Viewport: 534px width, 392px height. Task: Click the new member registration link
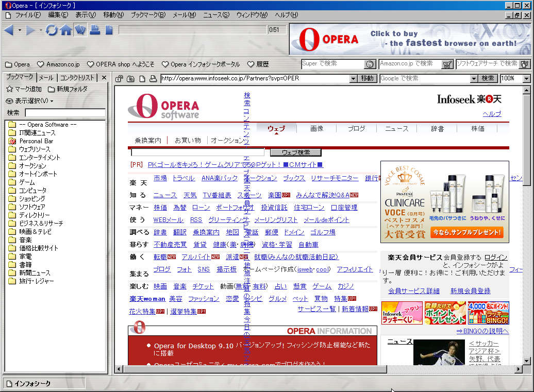pyautogui.click(x=470, y=291)
